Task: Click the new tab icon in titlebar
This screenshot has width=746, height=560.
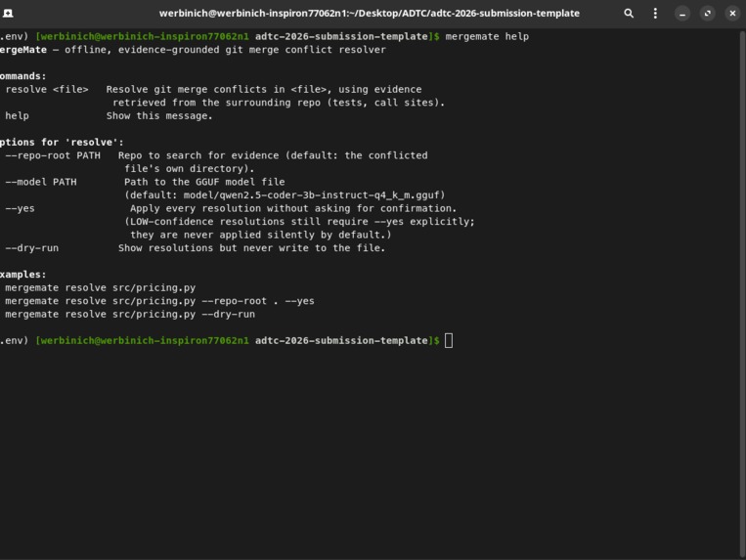Action: tap(8, 14)
